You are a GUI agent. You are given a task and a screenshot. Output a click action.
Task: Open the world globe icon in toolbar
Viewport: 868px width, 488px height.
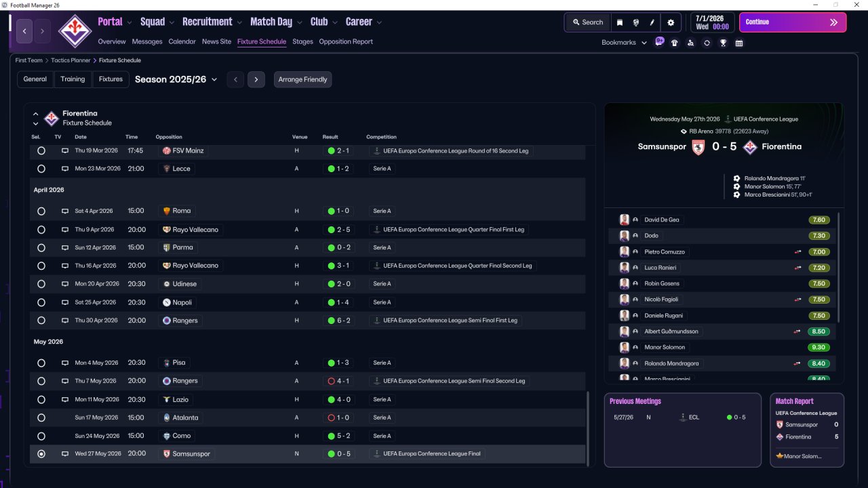pos(636,22)
